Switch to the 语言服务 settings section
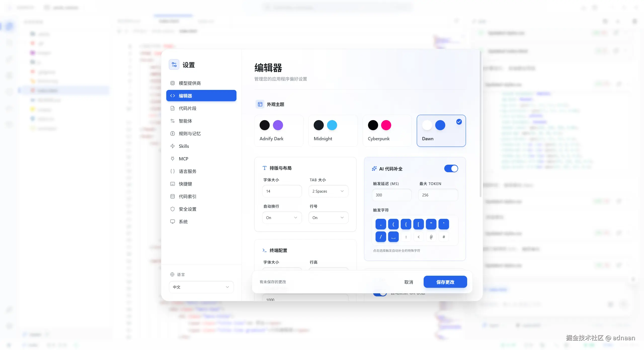Viewport: 644px width, 350px height. tap(187, 171)
